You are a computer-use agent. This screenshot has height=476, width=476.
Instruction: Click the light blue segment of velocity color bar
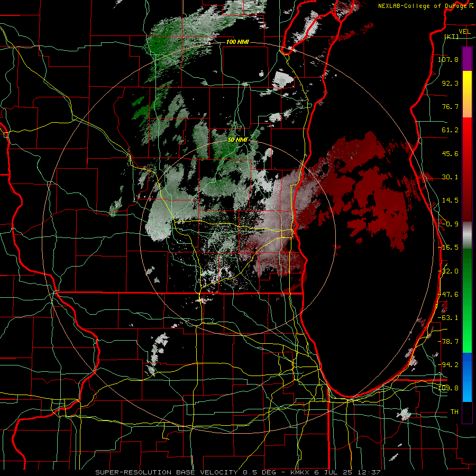(467, 390)
